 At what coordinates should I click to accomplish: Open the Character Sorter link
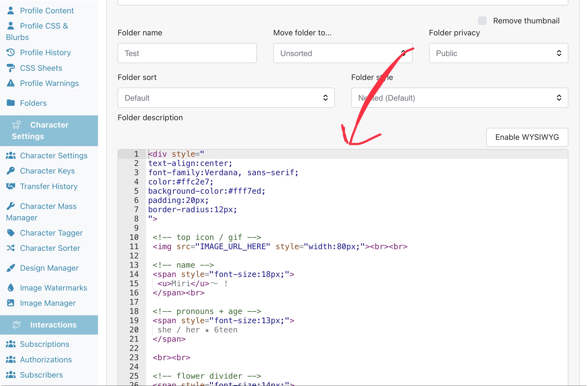click(50, 248)
